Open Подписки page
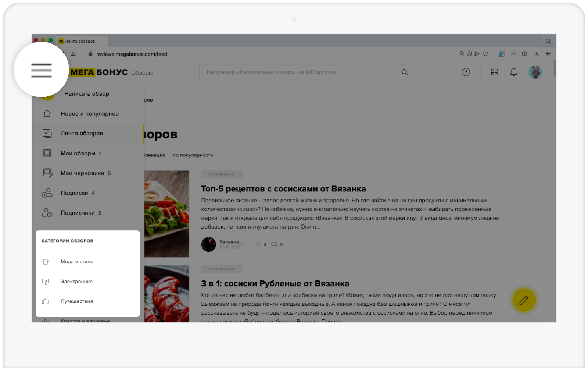 coord(74,193)
